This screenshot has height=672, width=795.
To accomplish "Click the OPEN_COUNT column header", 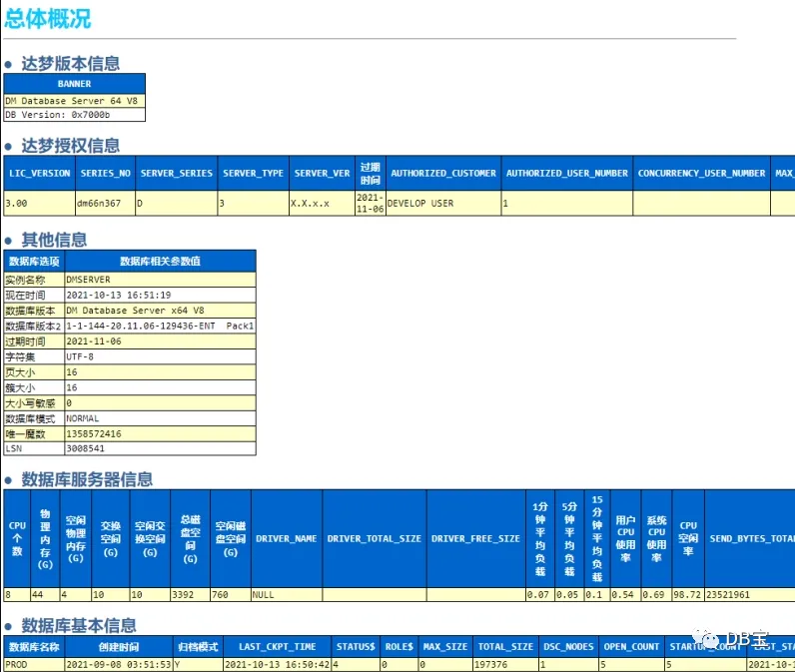I will coord(631,647).
